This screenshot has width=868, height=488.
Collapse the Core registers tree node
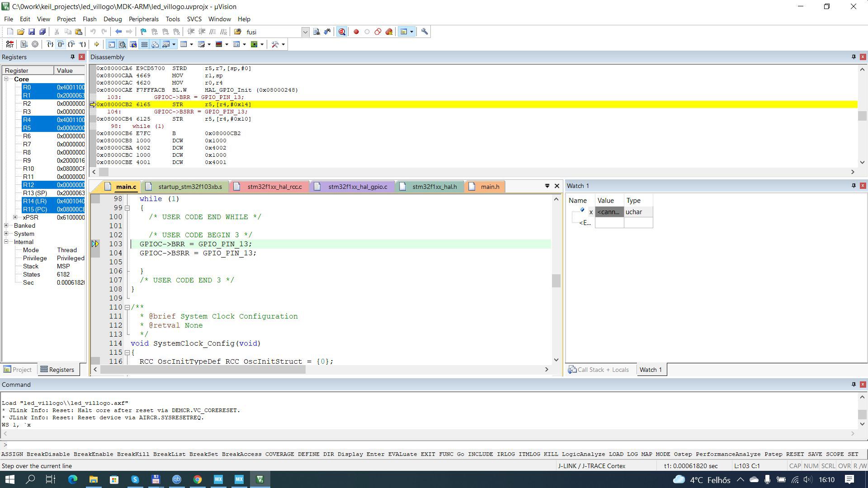coord(6,79)
